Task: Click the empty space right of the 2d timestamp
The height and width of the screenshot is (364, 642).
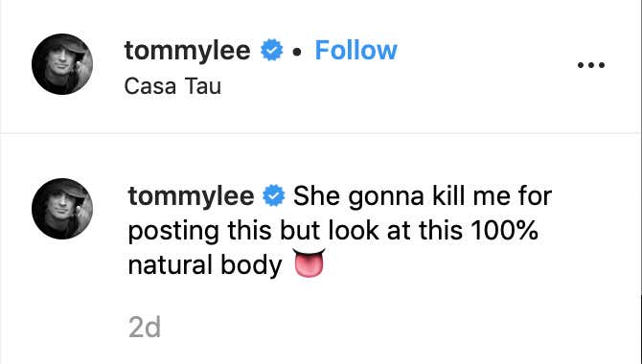Action: pos(369,328)
